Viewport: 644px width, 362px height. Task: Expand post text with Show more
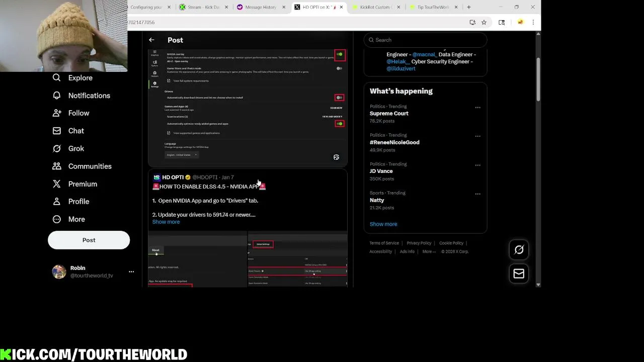(x=166, y=222)
